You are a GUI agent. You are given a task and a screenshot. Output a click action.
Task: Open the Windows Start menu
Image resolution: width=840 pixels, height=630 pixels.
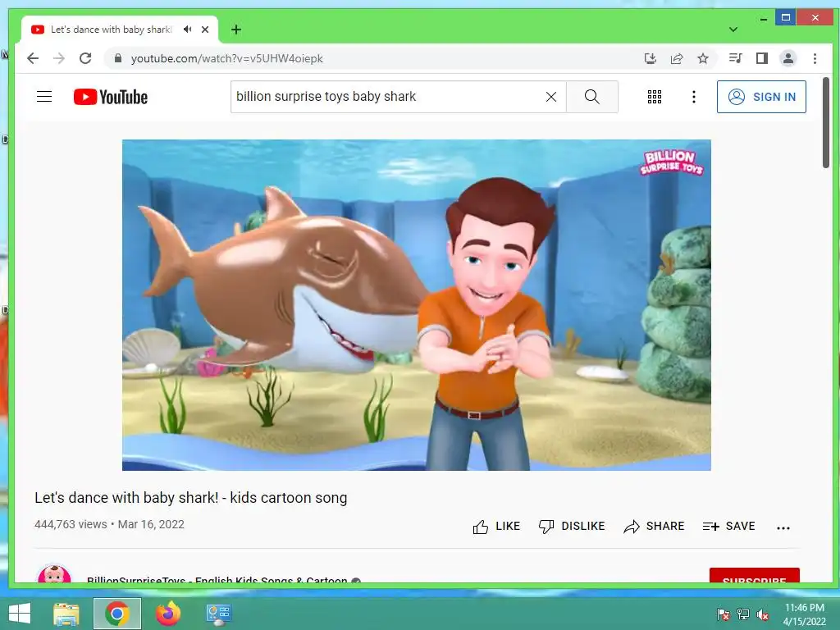click(x=20, y=614)
